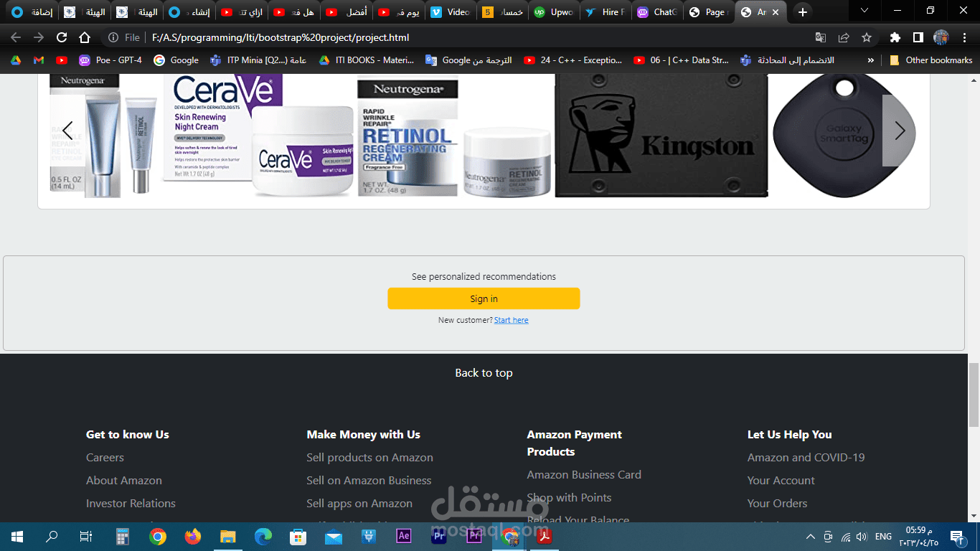Open the Calculator app in taskbar
Viewport: 980px width, 551px height.
[122, 536]
